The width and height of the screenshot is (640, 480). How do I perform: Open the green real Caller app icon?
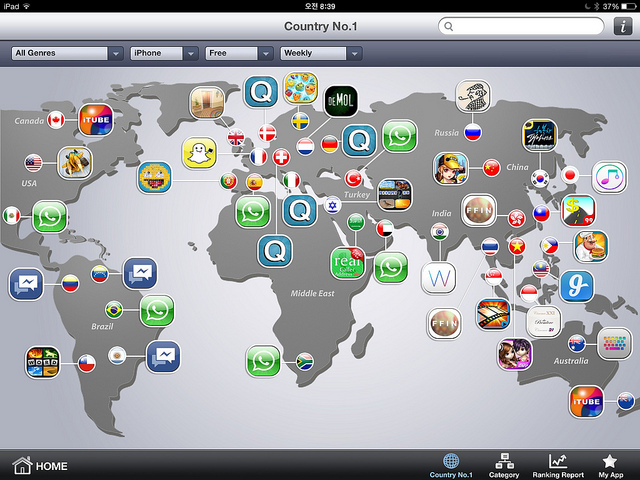pos(347,263)
